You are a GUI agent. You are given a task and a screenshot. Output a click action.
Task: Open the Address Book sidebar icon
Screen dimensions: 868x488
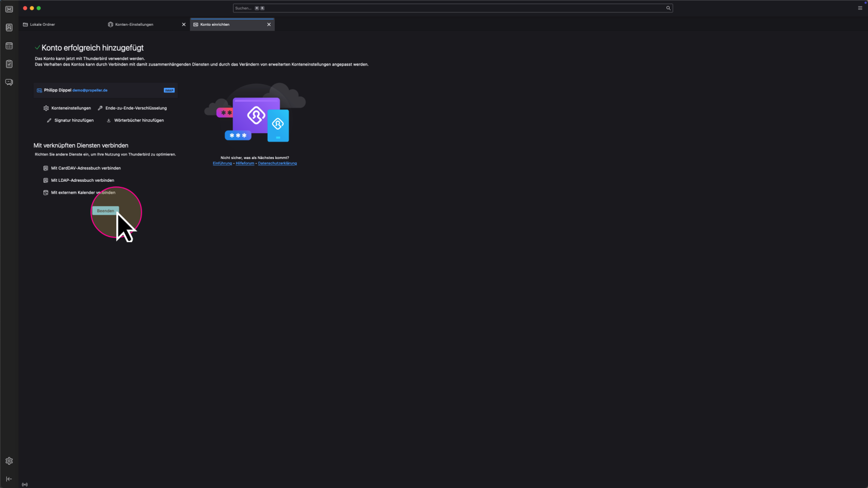coord(9,27)
